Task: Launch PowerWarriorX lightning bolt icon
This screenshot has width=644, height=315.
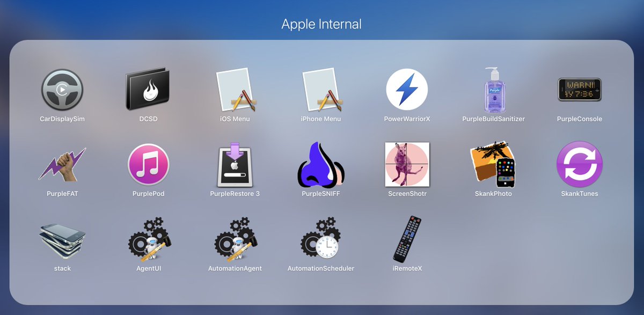Action: (407, 90)
